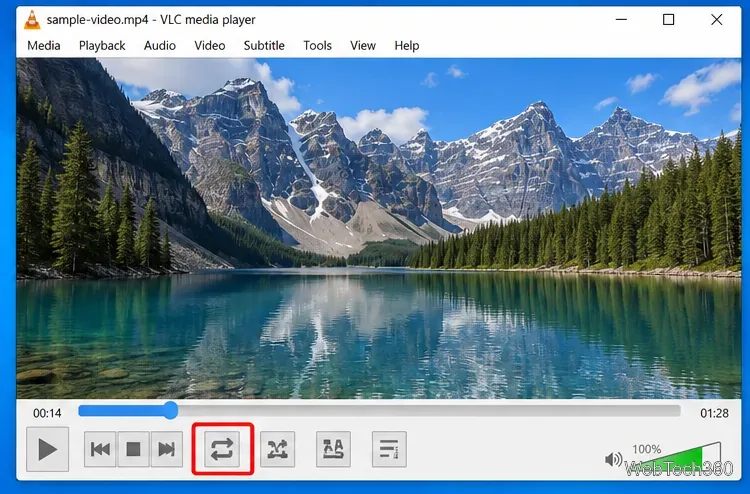Screen dimensions: 750x494
Task: Maximize the VLC window
Action: [669, 20]
